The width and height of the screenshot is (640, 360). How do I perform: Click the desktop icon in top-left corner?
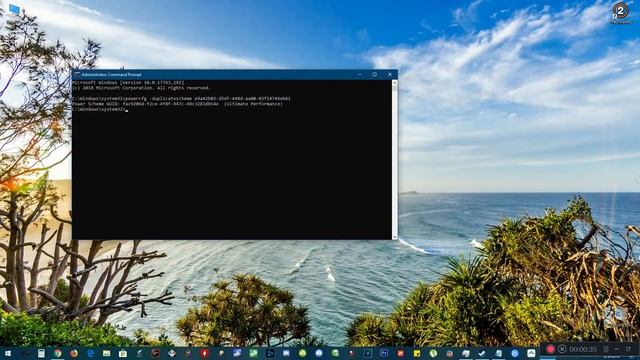(14, 9)
